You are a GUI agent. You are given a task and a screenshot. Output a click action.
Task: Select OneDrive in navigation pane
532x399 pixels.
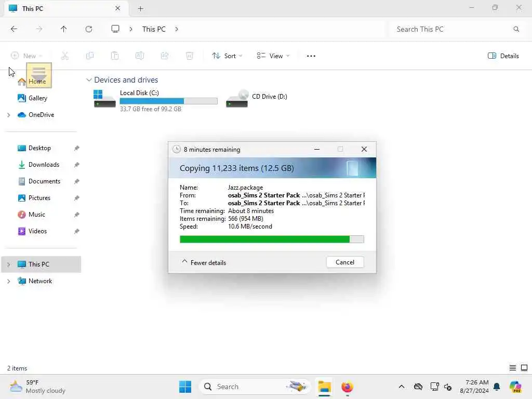[x=41, y=115]
